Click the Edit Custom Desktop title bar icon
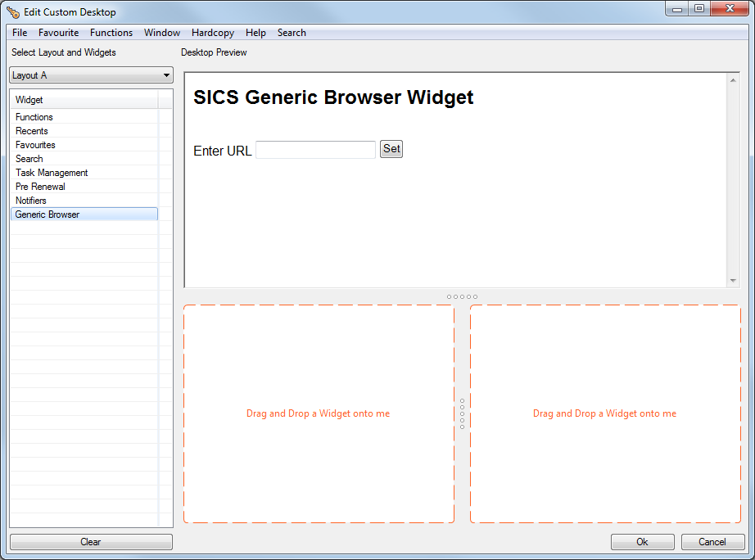This screenshot has height=560, width=755. point(11,11)
